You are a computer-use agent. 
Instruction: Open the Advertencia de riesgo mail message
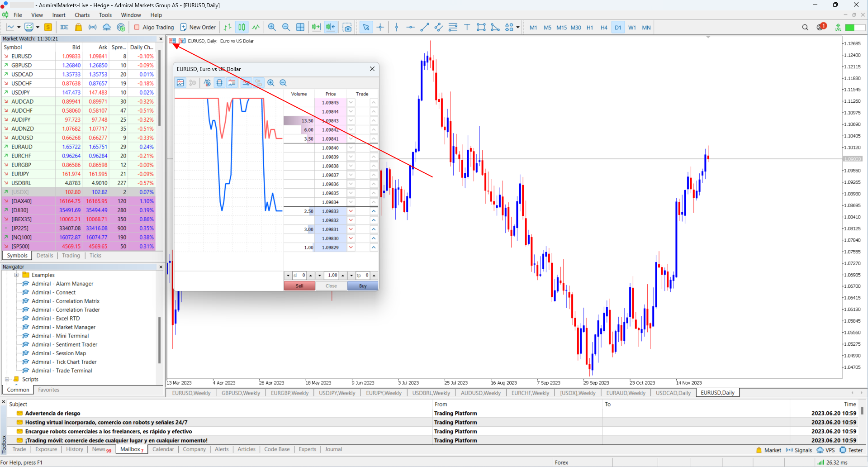(52, 413)
